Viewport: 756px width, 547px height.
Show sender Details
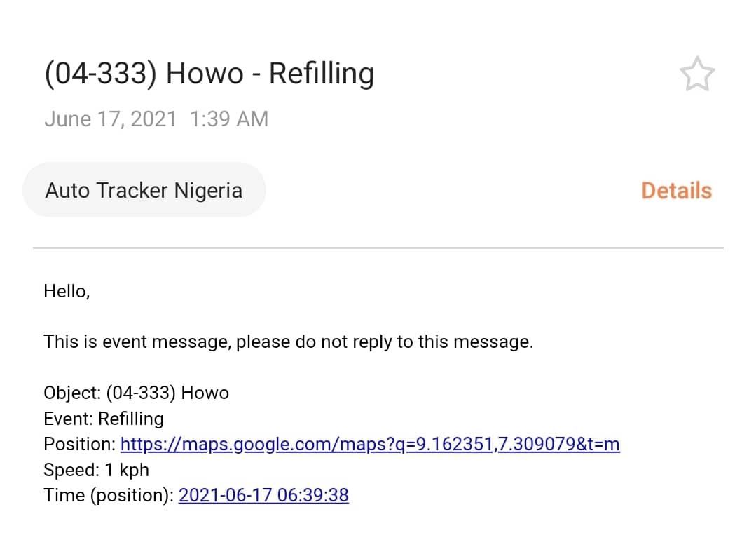tap(676, 191)
